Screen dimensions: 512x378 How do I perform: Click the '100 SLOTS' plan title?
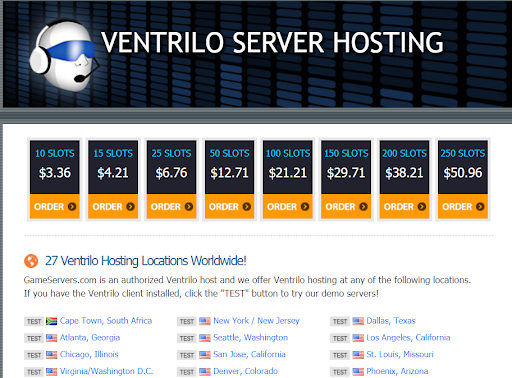point(288,153)
